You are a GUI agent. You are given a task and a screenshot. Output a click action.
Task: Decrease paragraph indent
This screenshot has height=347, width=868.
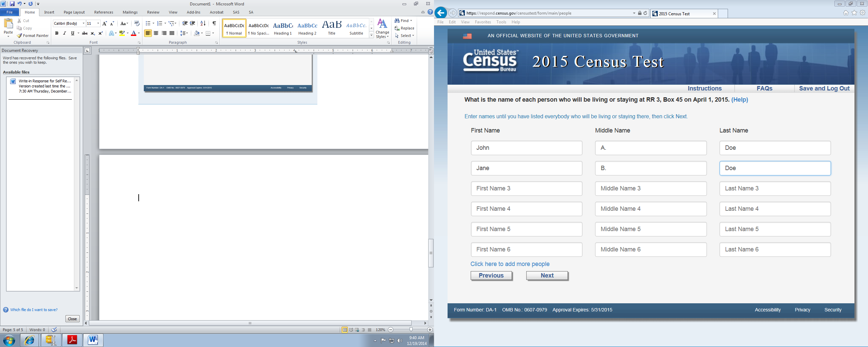pos(185,23)
